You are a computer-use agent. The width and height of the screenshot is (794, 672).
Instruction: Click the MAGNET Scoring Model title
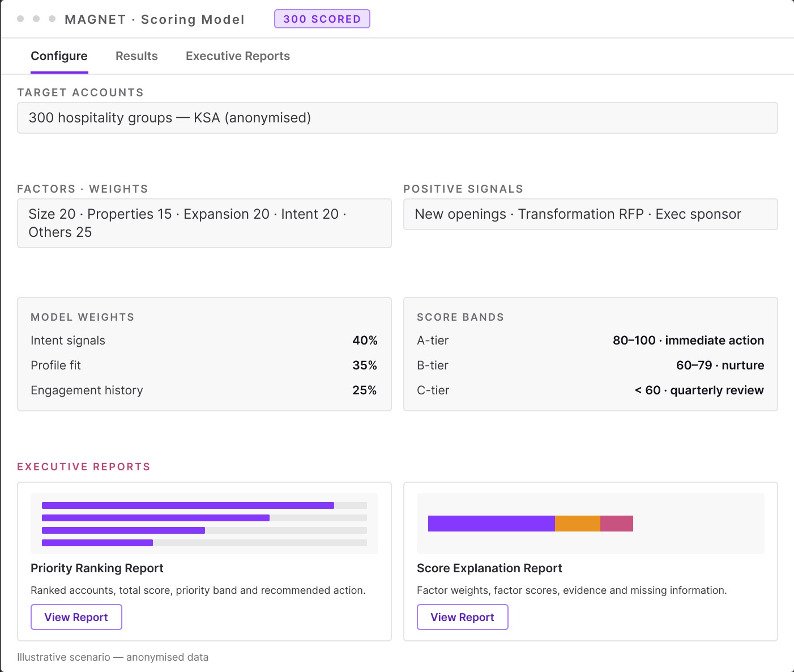pyautogui.click(x=155, y=19)
